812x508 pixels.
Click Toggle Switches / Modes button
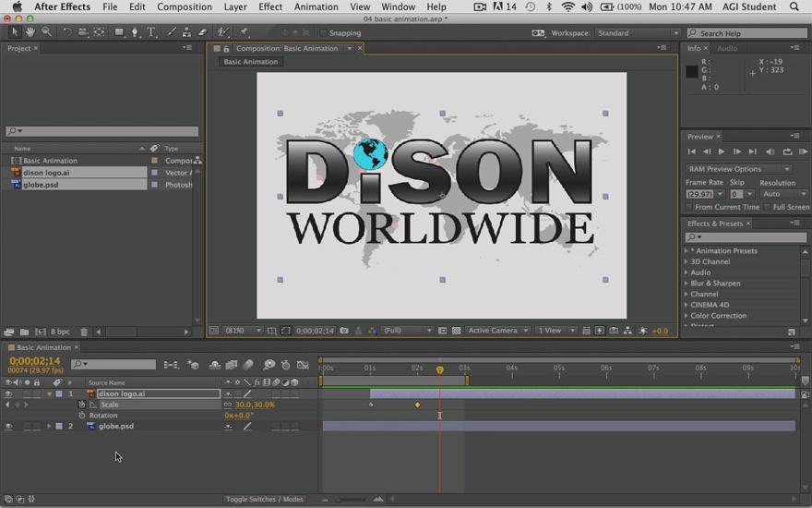265,499
